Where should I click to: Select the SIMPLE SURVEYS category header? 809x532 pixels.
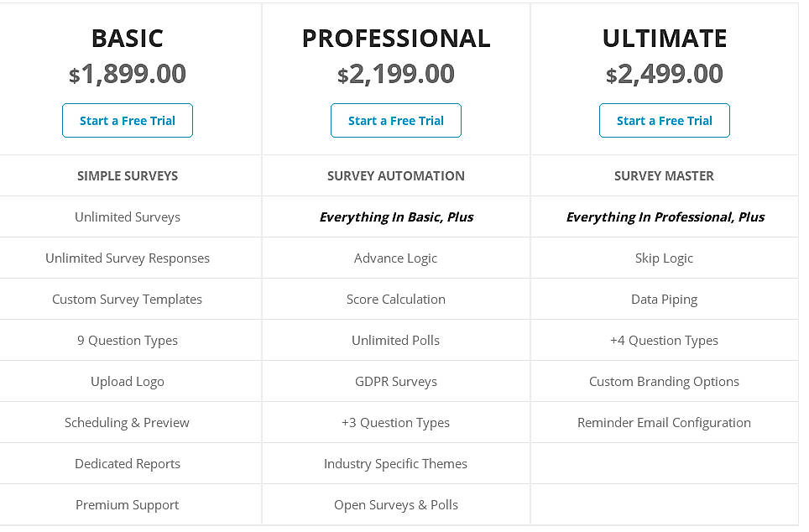click(x=127, y=175)
